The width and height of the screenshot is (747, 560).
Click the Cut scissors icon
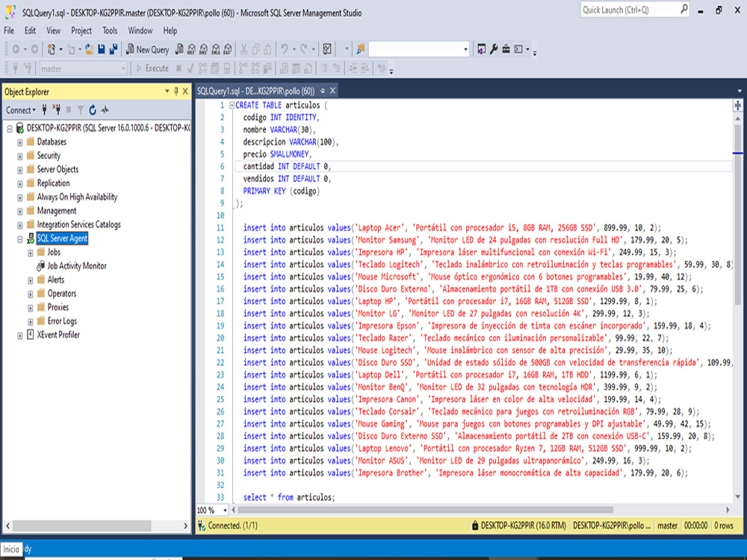click(x=244, y=49)
